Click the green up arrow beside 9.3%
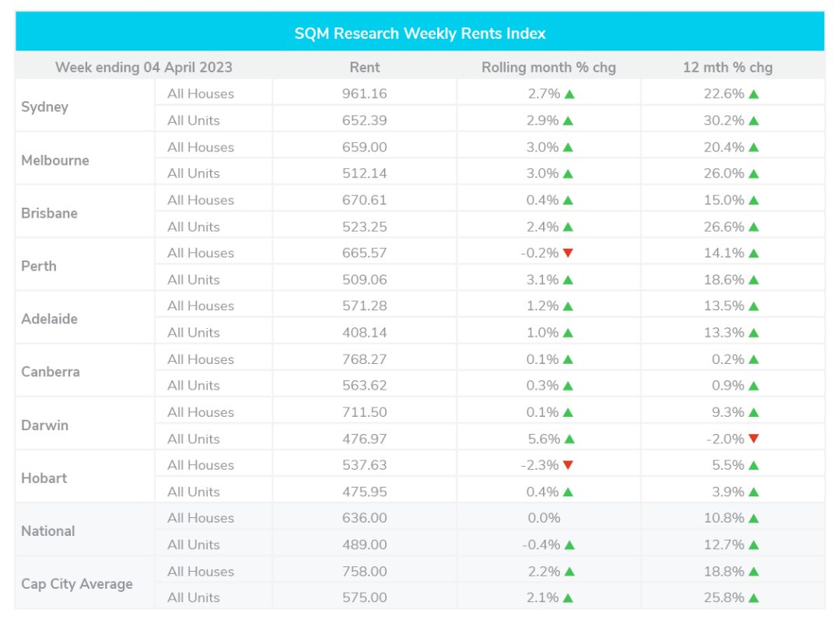Viewport: 840px width, 623px height. click(x=754, y=412)
